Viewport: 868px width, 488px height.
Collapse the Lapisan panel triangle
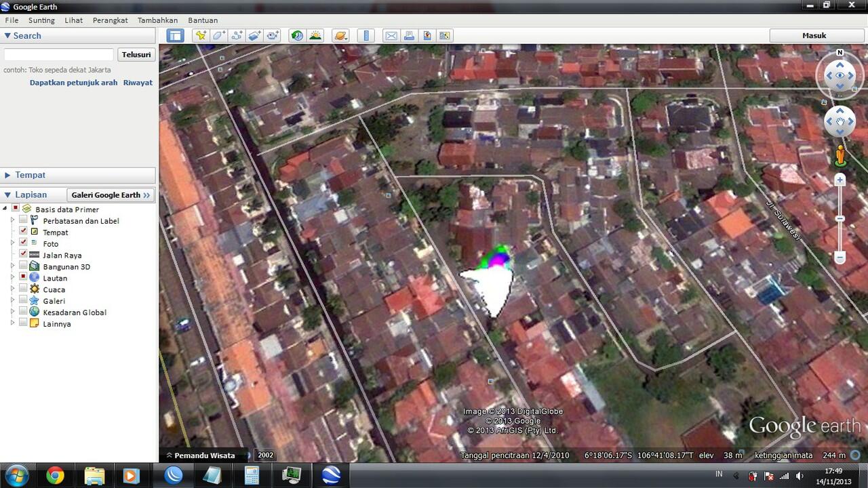pyautogui.click(x=7, y=195)
